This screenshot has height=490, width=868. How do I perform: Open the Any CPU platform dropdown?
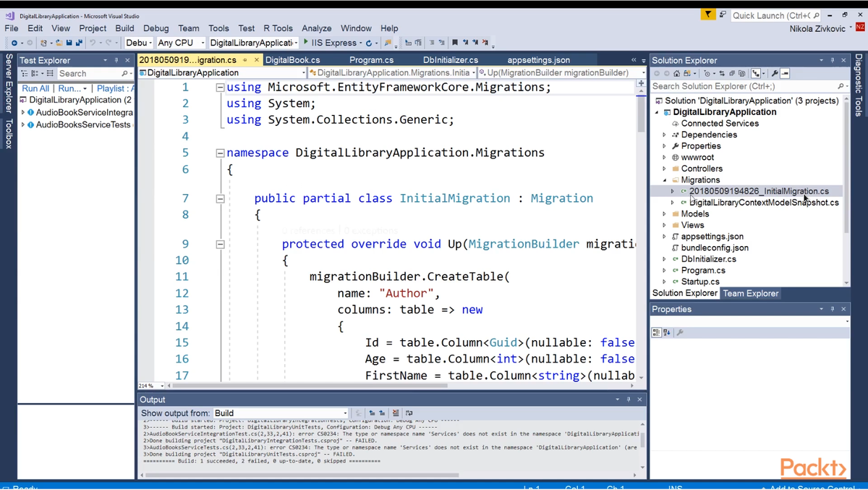point(181,43)
